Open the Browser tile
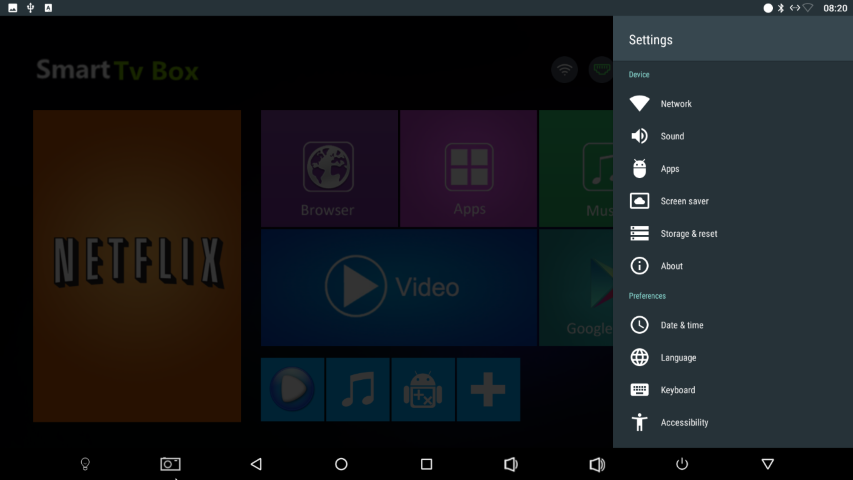 [x=329, y=169]
